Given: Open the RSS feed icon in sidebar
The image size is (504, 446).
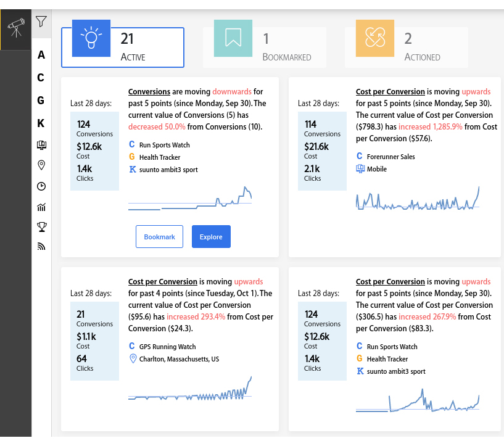Looking at the screenshot, I should [41, 247].
